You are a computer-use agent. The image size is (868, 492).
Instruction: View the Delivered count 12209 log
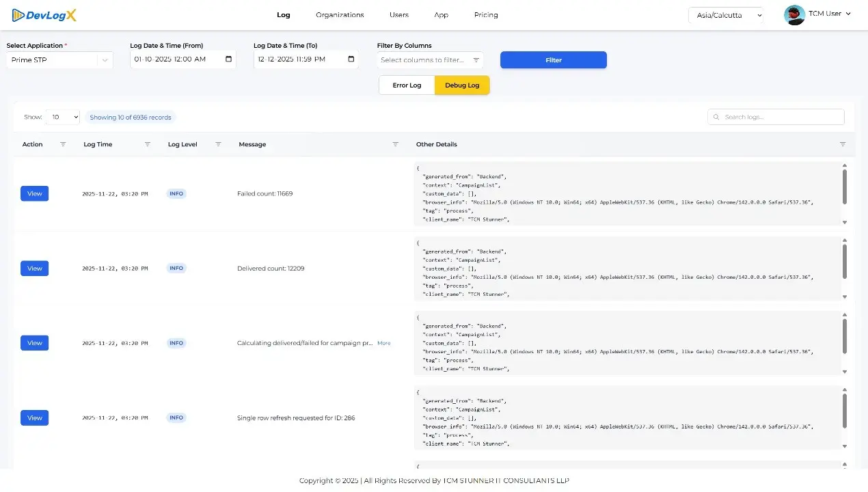[35, 269]
